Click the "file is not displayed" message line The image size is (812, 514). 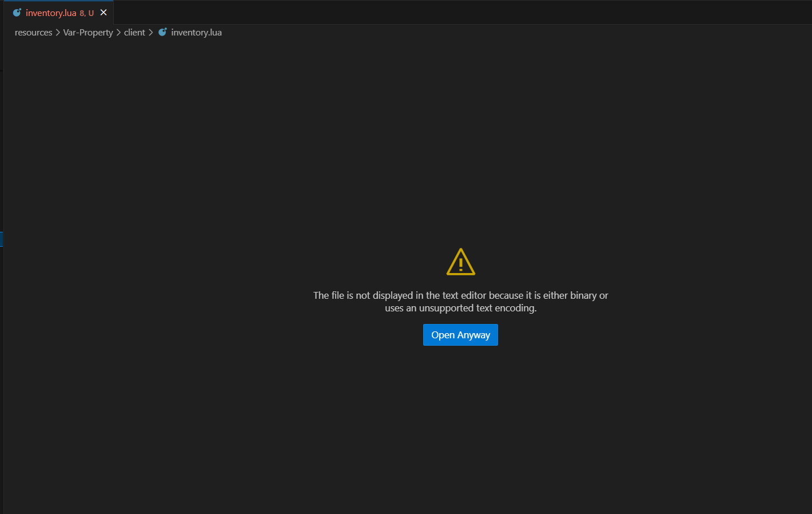tap(460, 295)
